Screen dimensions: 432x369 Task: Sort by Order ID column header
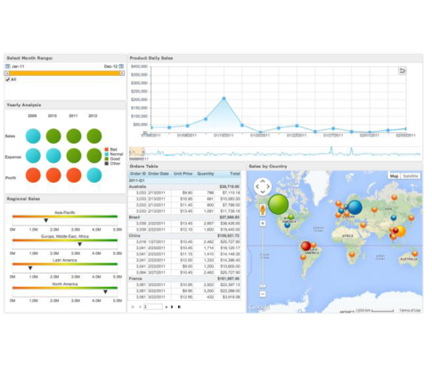tap(138, 174)
